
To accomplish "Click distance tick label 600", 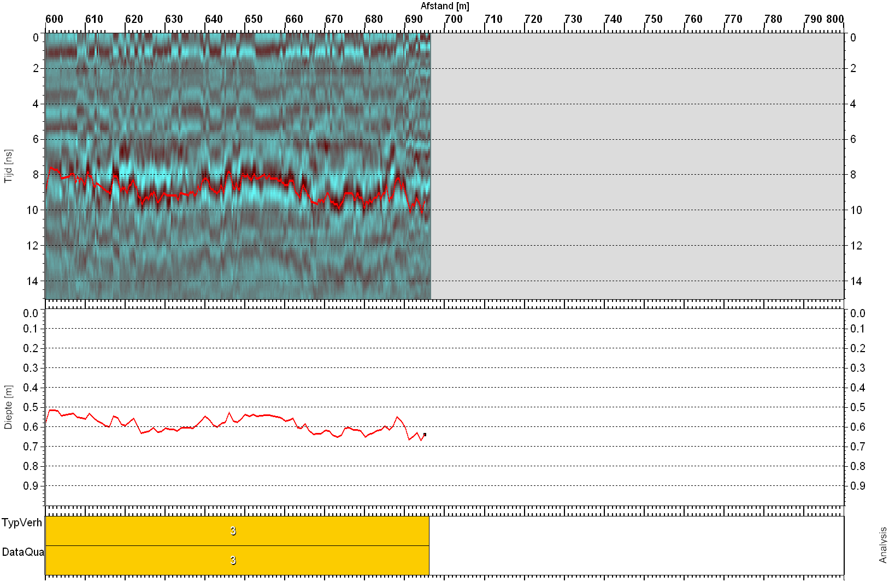I will click(54, 19).
